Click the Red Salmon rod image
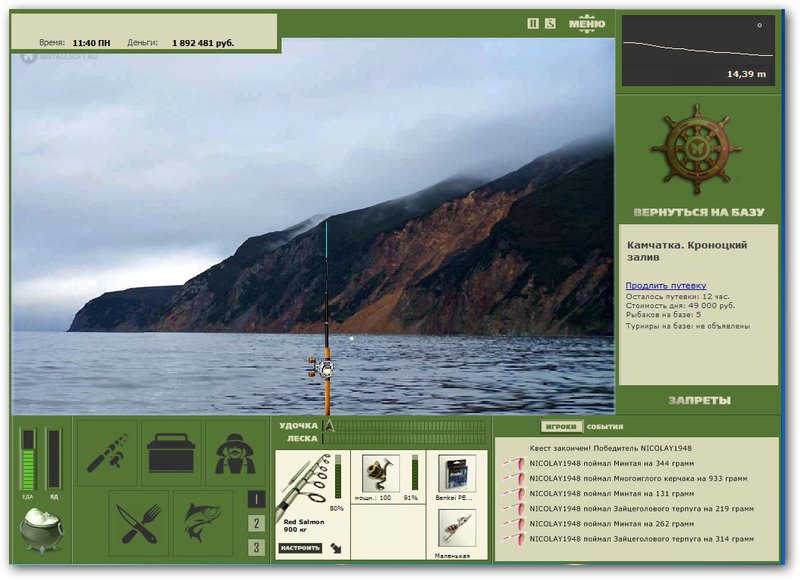The image size is (800, 580). click(302, 485)
